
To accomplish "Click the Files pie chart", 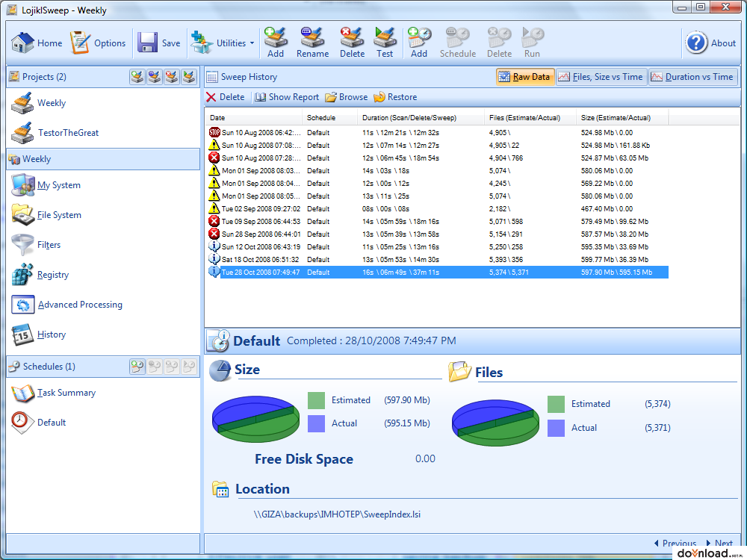I will [495, 423].
